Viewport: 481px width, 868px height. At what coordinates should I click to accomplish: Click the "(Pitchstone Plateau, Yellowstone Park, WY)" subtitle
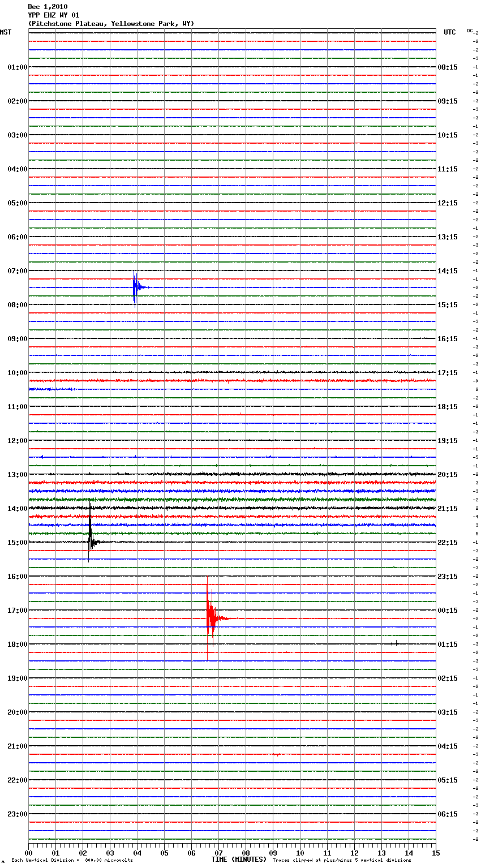tap(111, 24)
